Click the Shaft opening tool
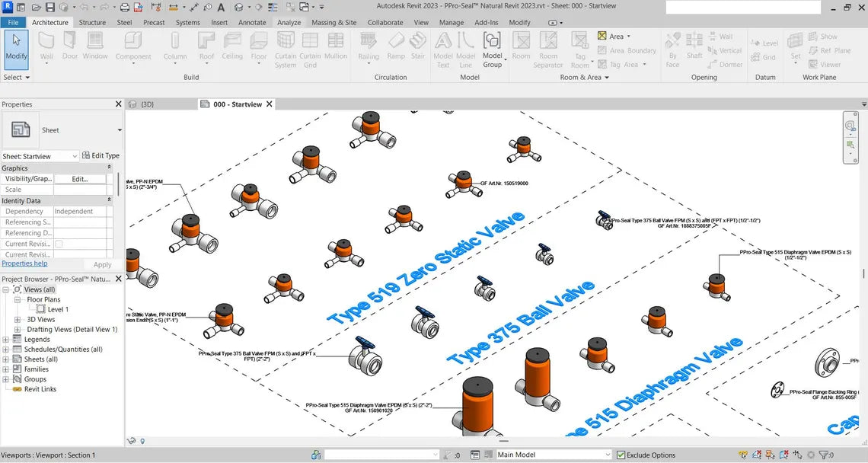Screen dimensions: 868x463 pyautogui.click(x=694, y=46)
